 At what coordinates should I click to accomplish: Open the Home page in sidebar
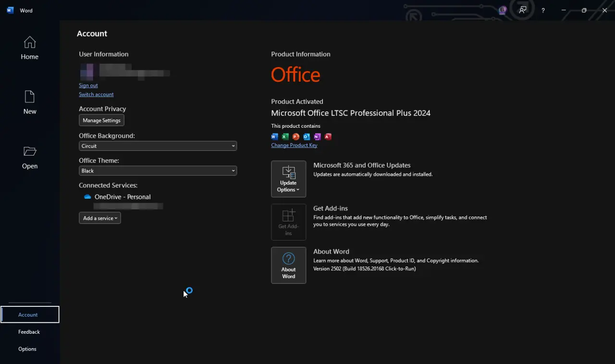coord(29,48)
